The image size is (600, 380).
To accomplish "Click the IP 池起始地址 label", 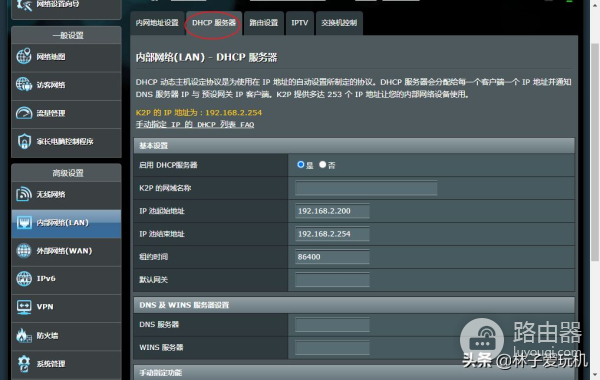I will 162,211.
